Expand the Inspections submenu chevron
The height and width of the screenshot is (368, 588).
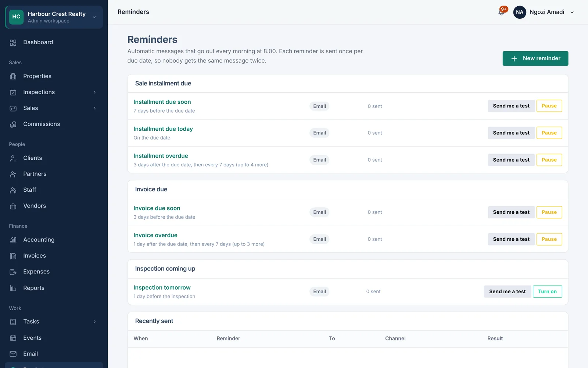pyautogui.click(x=95, y=92)
